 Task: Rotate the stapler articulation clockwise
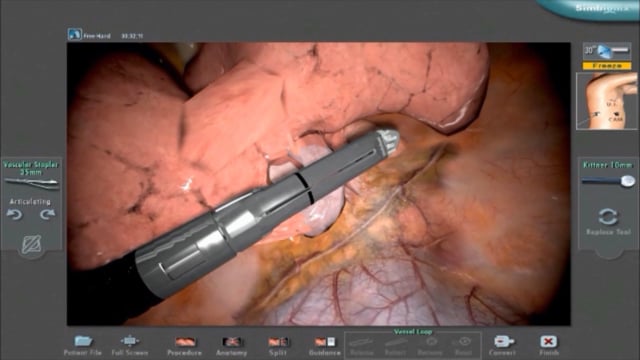point(47,214)
